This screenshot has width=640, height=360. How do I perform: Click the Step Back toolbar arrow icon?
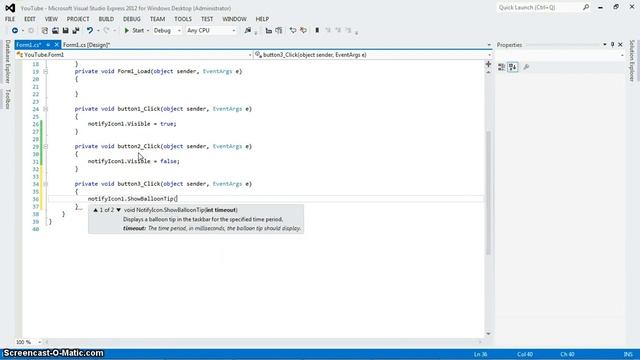pos(293,31)
